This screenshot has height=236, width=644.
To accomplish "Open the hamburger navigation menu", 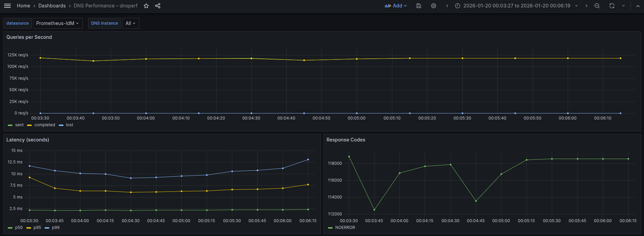I will [7, 6].
